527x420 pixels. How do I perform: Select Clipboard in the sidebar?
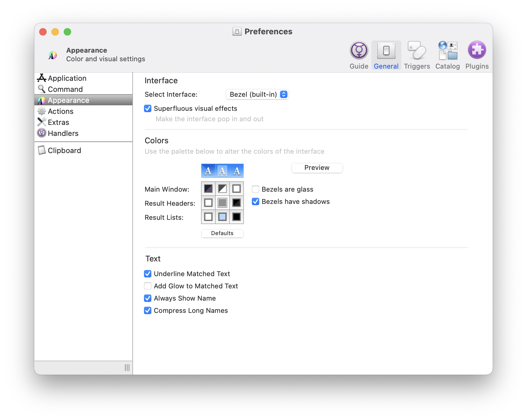(x=83, y=150)
